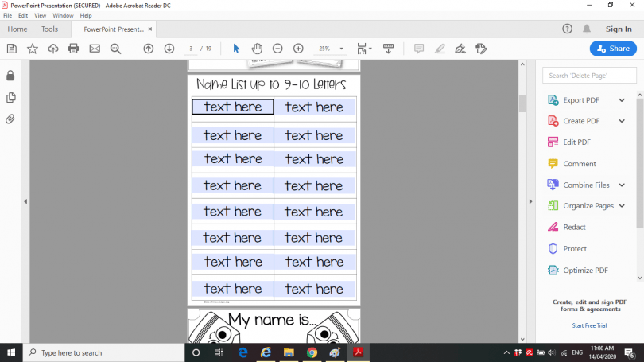Click the document scroll up arrow
Viewport: 644px width, 362px height.
pyautogui.click(x=522, y=64)
